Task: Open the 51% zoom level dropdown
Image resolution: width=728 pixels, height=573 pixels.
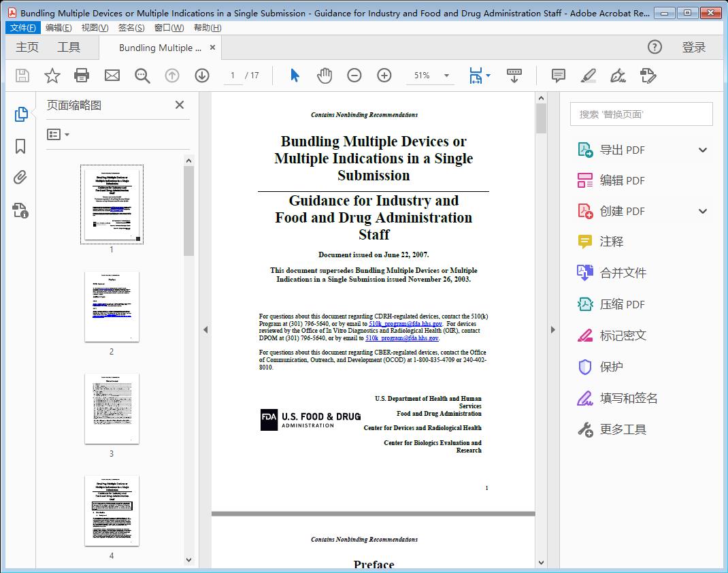Action: (x=446, y=76)
